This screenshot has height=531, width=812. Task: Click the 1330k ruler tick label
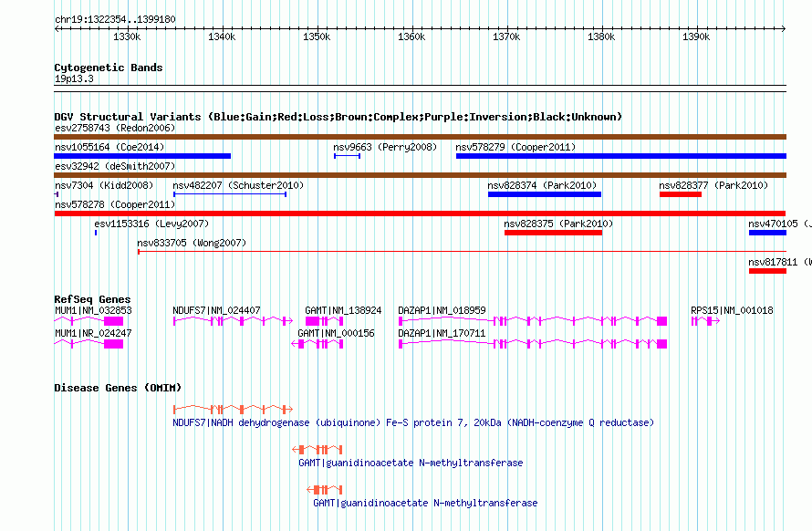(x=127, y=36)
